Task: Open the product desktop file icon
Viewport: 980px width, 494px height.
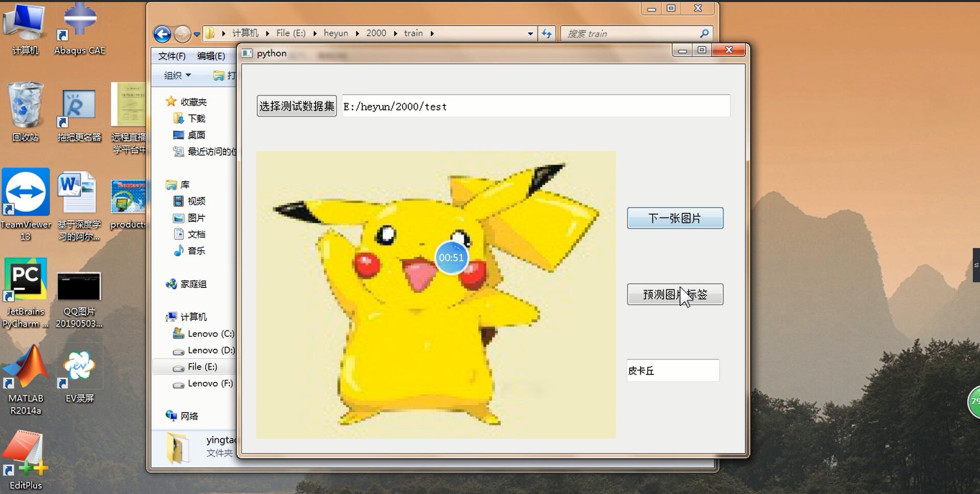Action: click(x=128, y=204)
